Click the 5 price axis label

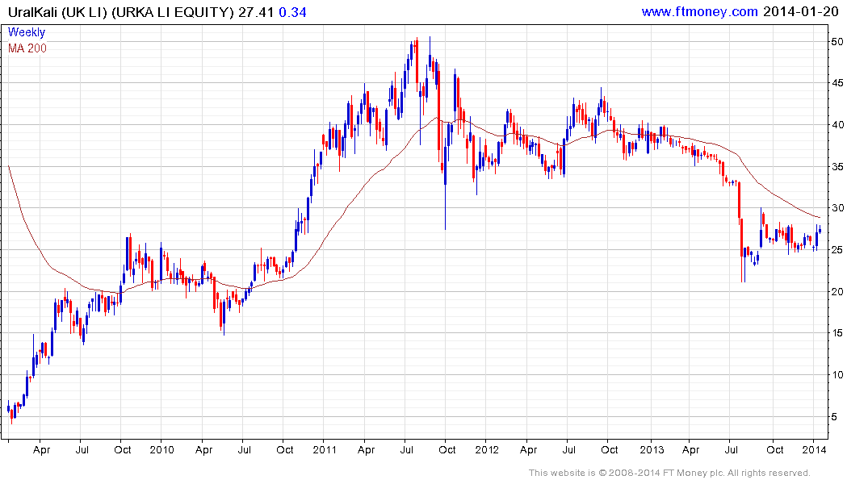pos(834,417)
